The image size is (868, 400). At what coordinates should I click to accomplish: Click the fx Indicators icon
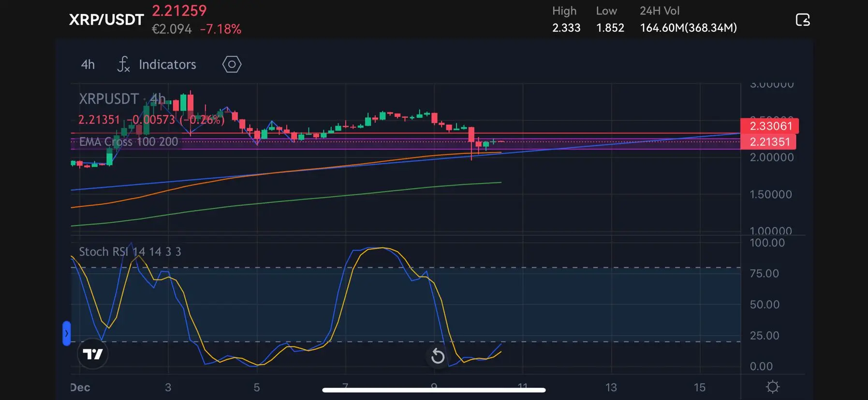pos(124,64)
